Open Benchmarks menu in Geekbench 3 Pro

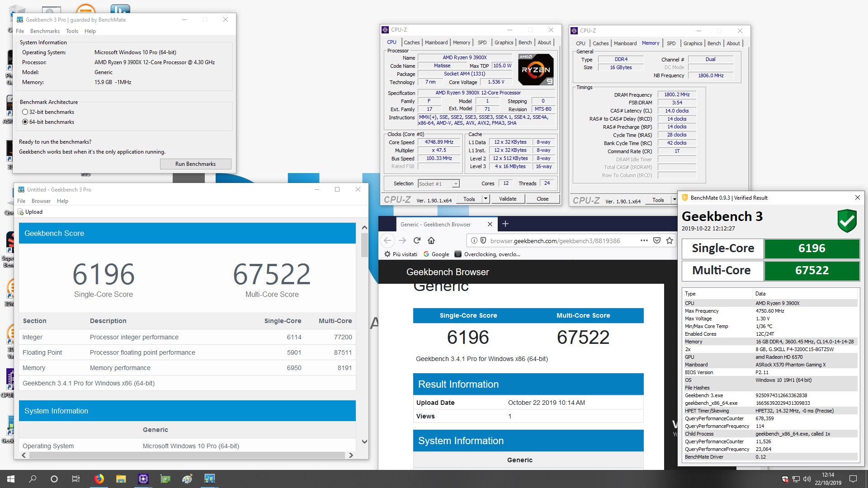[x=45, y=31]
